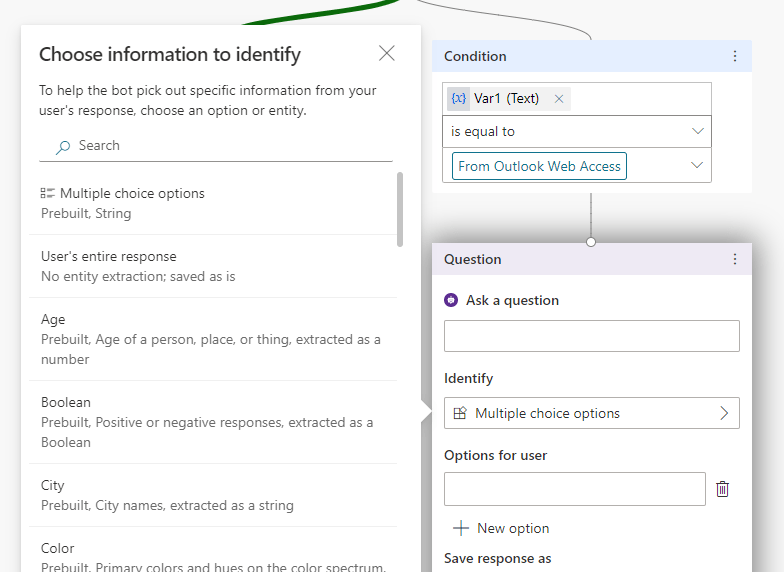Image resolution: width=784 pixels, height=572 pixels.
Task: Click the Ask a question icon
Action: [452, 300]
